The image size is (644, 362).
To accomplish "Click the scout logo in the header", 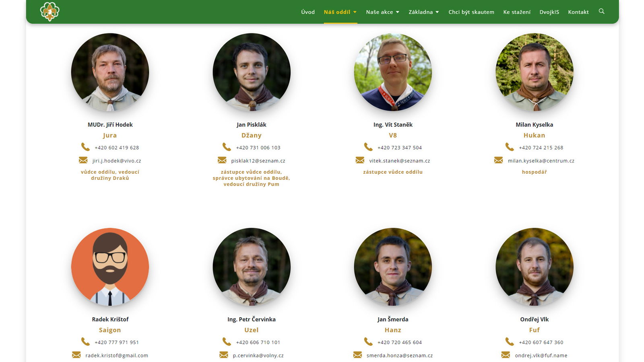I will [50, 11].
